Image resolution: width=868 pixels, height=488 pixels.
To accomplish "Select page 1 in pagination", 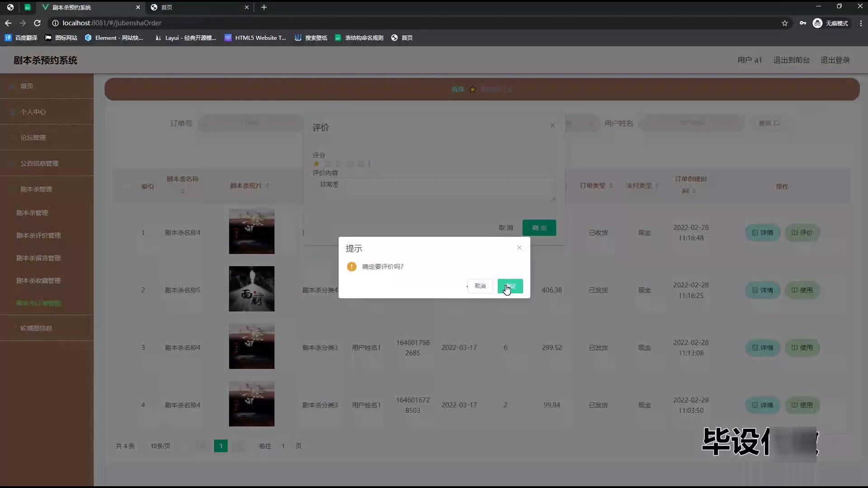I will 221,446.
